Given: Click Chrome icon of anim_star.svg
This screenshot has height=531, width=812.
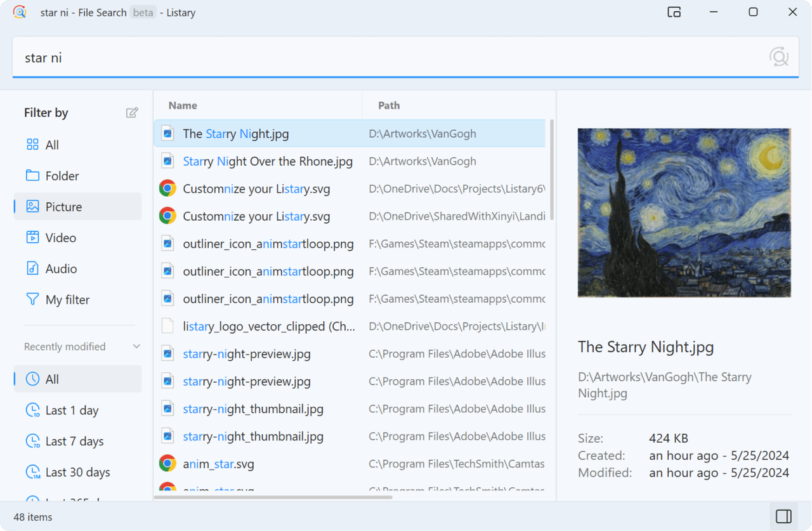Looking at the screenshot, I should click(167, 464).
